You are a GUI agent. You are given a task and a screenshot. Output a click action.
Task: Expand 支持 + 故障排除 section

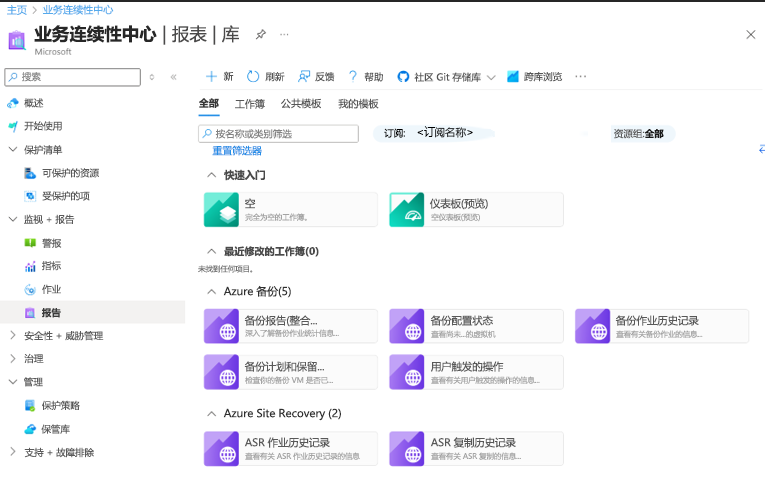coord(13,452)
